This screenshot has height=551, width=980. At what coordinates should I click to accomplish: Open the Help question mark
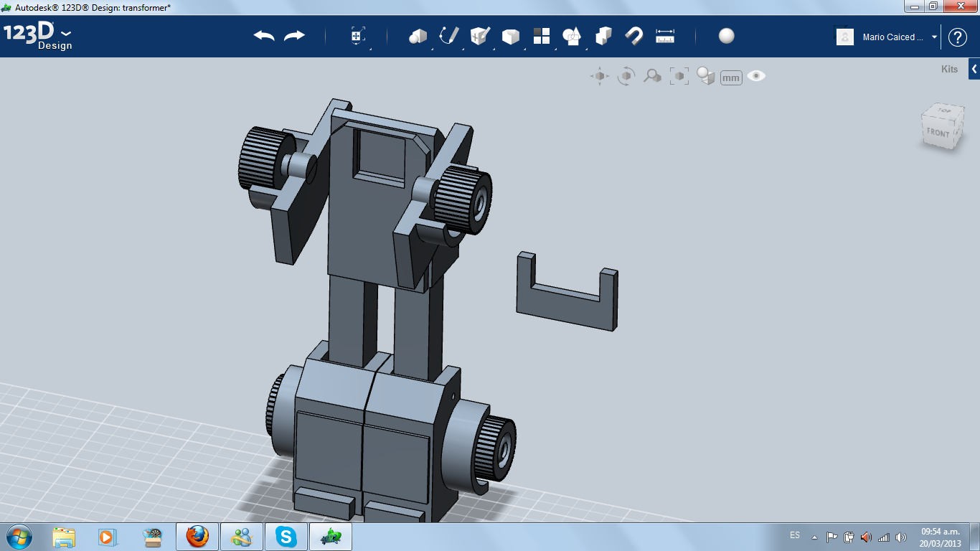[x=958, y=37]
